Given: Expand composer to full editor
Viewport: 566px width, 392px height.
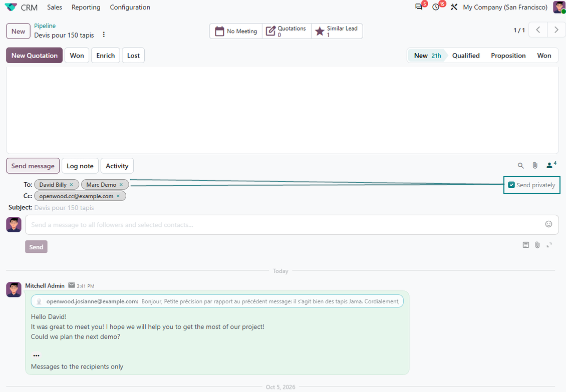Looking at the screenshot, I should click(x=549, y=245).
